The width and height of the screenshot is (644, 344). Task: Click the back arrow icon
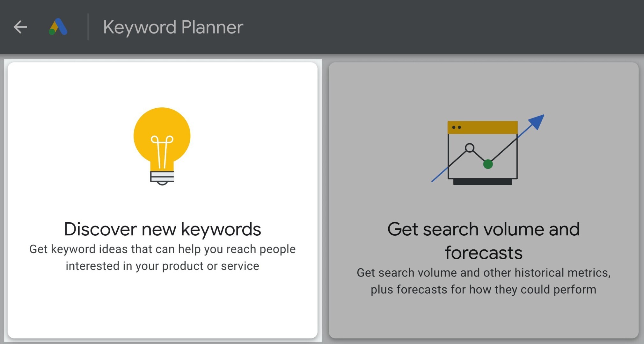point(20,27)
